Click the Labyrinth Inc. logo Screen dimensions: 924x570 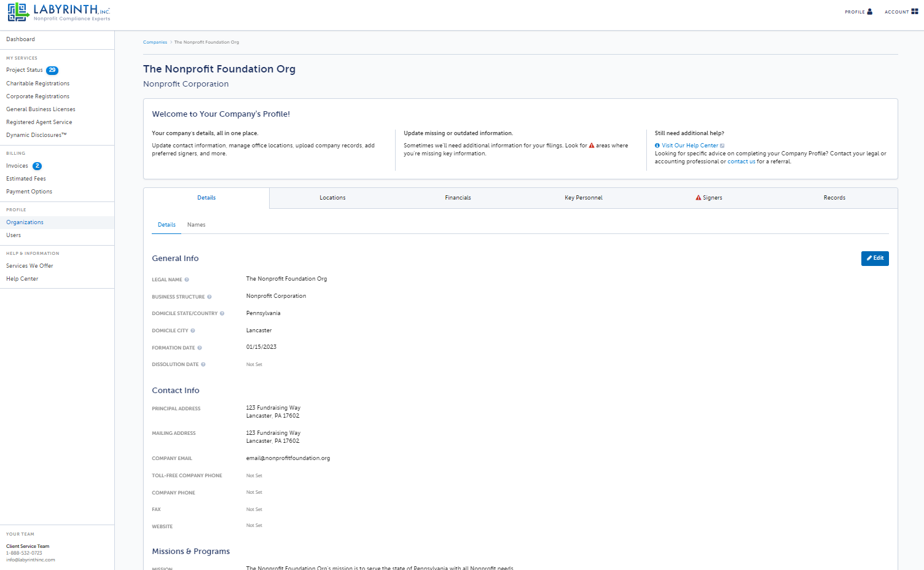59,12
